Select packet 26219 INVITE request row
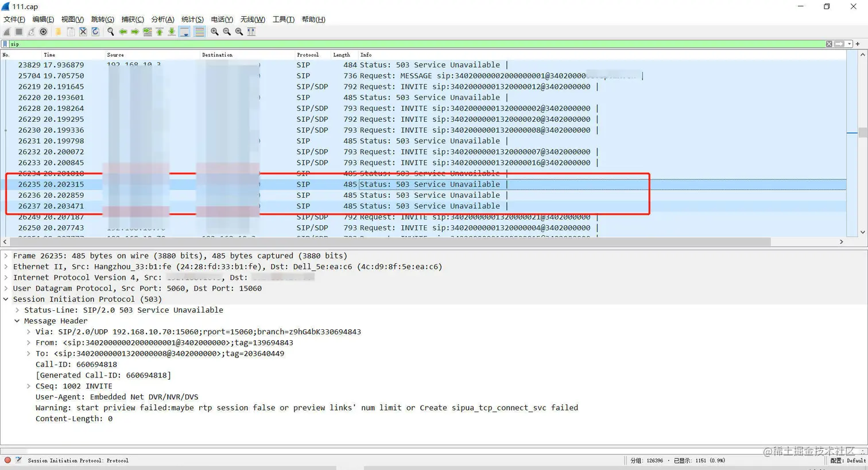 click(424, 87)
